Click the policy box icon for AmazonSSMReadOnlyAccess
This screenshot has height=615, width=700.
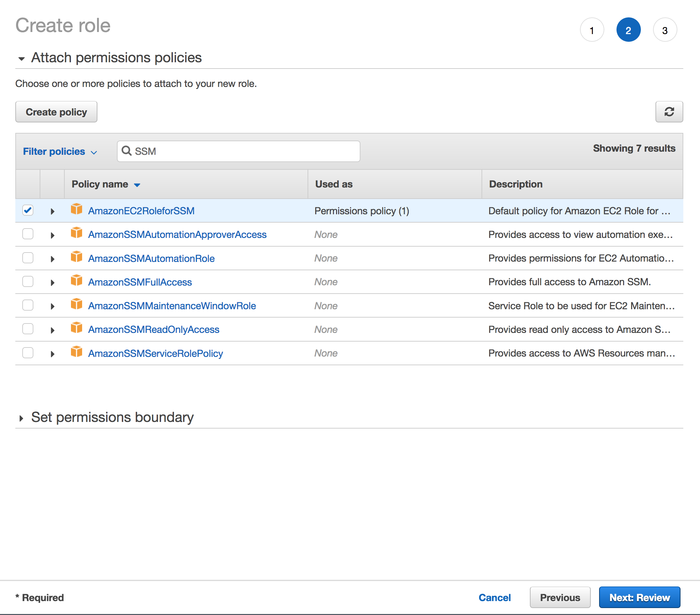tap(77, 328)
